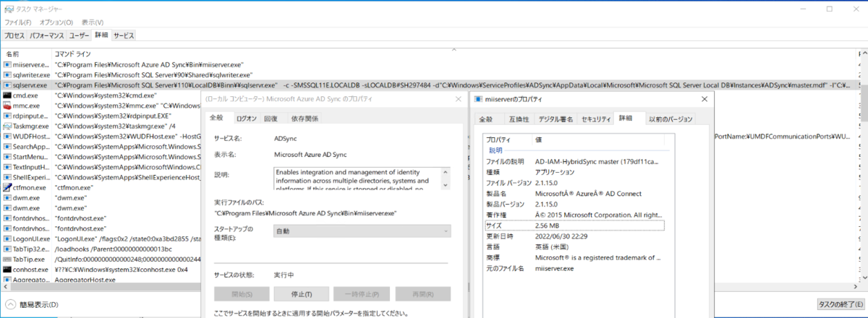Select the 回復 tab in ADSync properties

pyautogui.click(x=271, y=119)
